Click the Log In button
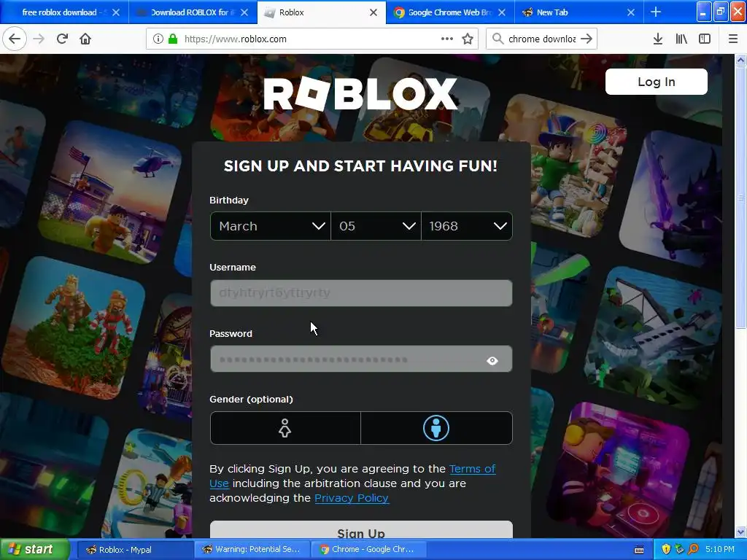Viewport: 747px width, 560px height. [656, 82]
